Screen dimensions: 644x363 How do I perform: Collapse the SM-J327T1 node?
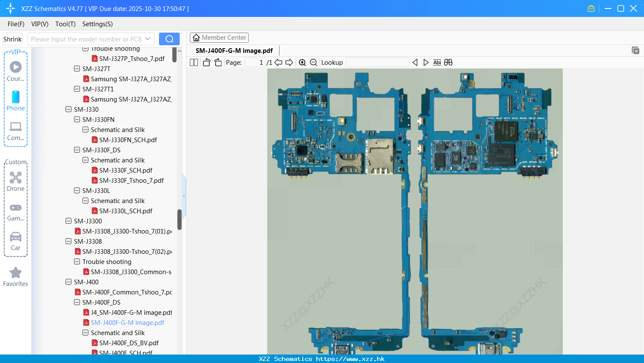coord(77,89)
